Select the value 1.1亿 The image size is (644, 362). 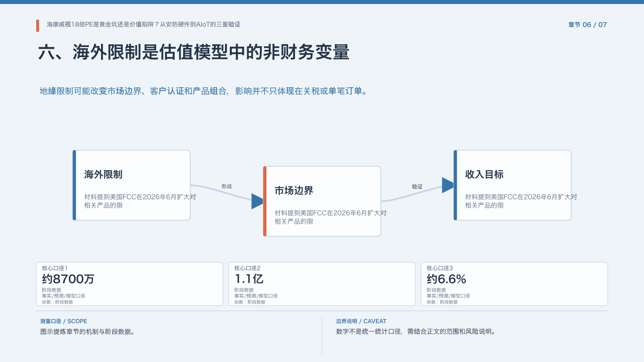249,279
